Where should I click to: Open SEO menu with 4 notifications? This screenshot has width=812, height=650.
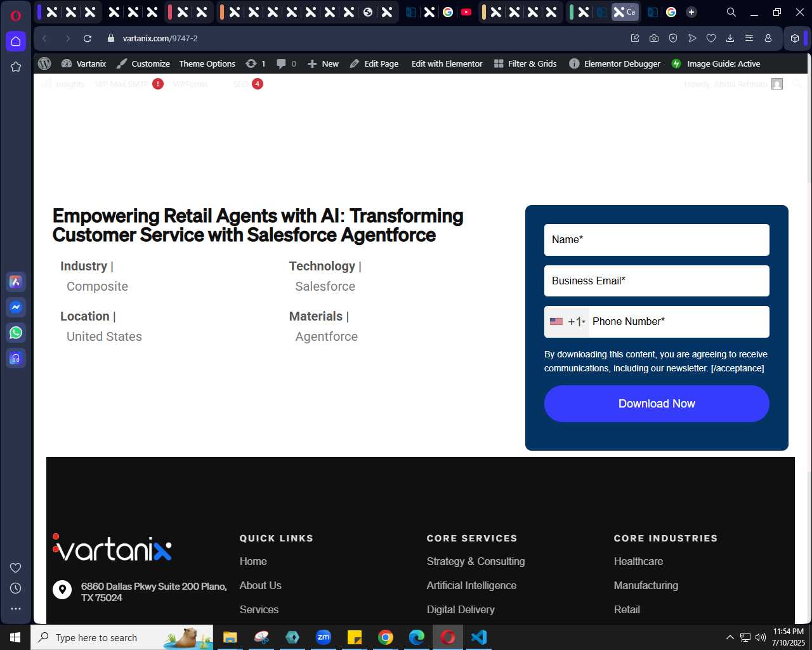click(x=248, y=84)
